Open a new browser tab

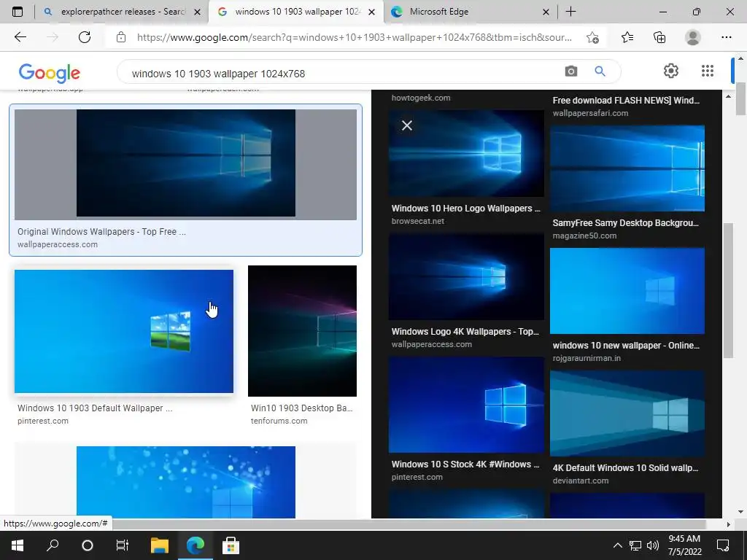click(x=570, y=12)
